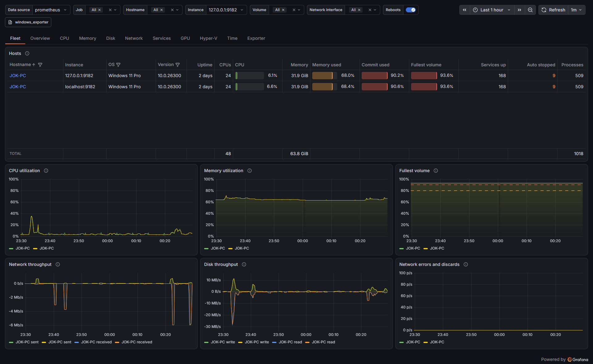
Task: Toggle blue JOK-PC read series in legend
Action: click(x=287, y=342)
